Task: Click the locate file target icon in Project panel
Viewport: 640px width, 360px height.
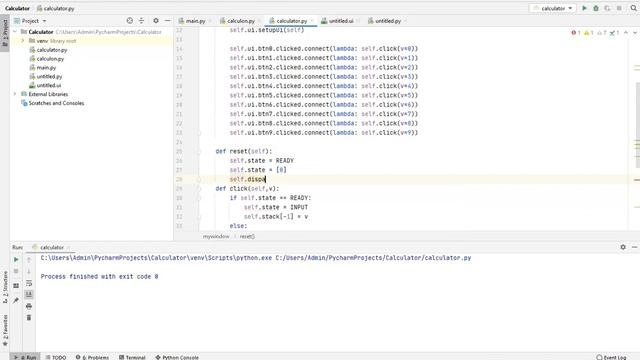Action: 129,20
